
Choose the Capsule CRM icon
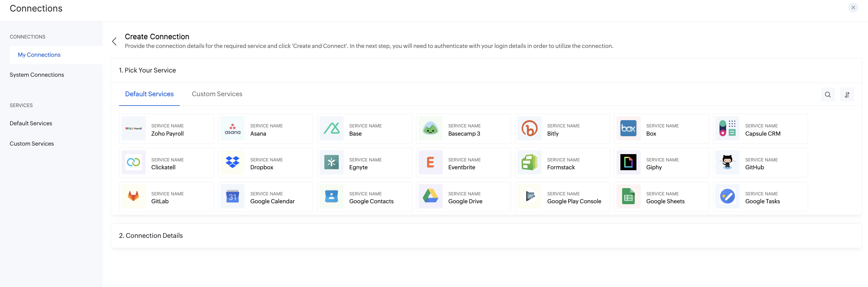point(727,129)
